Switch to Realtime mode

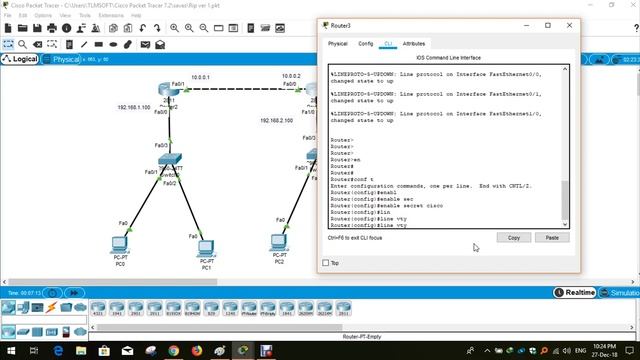click(x=575, y=293)
